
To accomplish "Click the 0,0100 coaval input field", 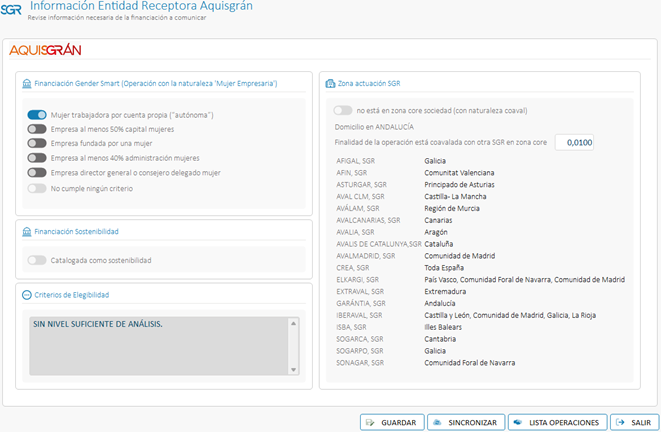I will click(574, 142).
